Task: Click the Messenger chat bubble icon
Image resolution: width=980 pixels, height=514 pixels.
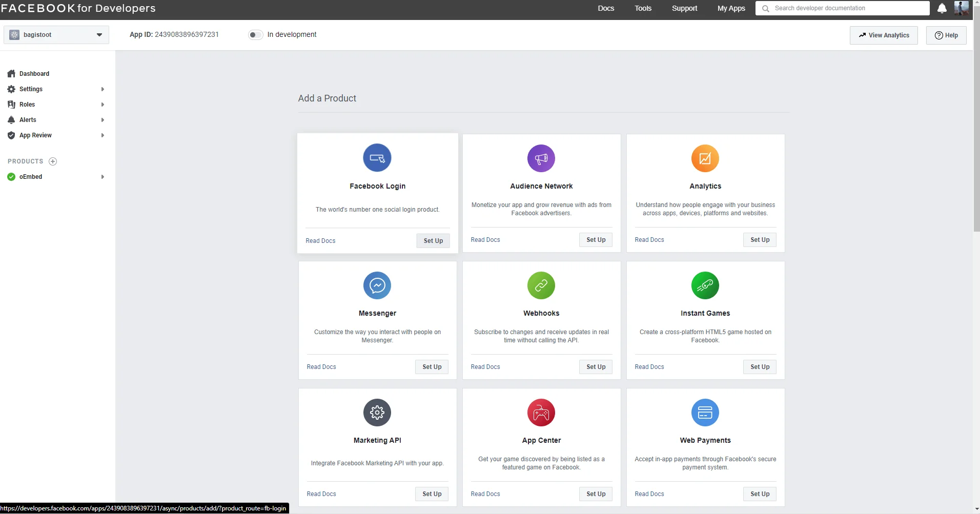Action: [377, 285]
